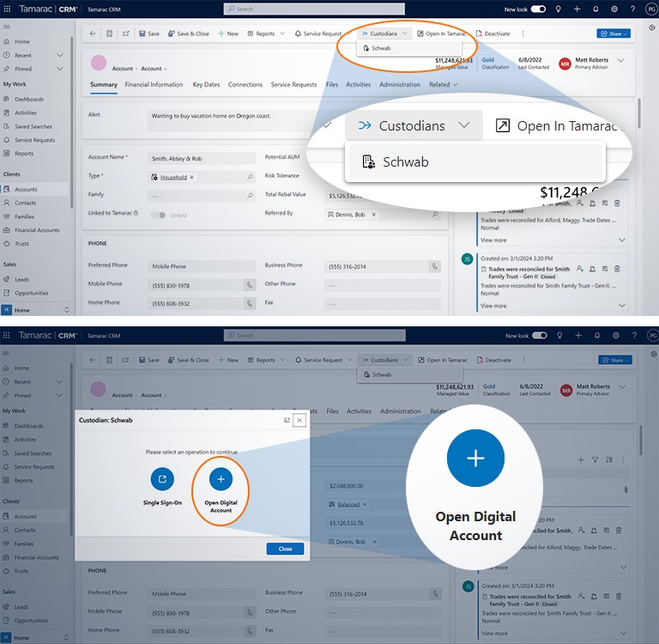Viewport: 659px width, 644px height.
Task: Expand the header chevron beside Matt Roberts, upper screenshot
Action: click(x=620, y=61)
